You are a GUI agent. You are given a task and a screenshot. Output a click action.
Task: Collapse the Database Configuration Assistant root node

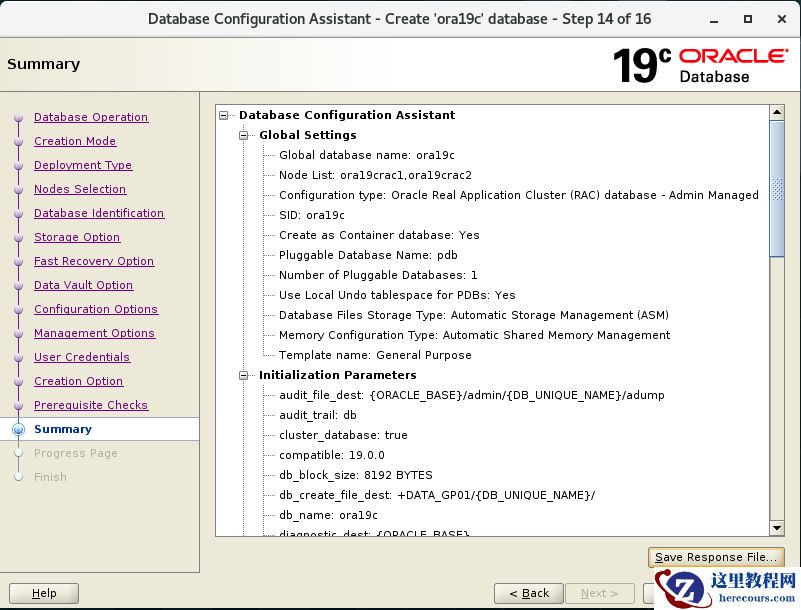[224, 115]
